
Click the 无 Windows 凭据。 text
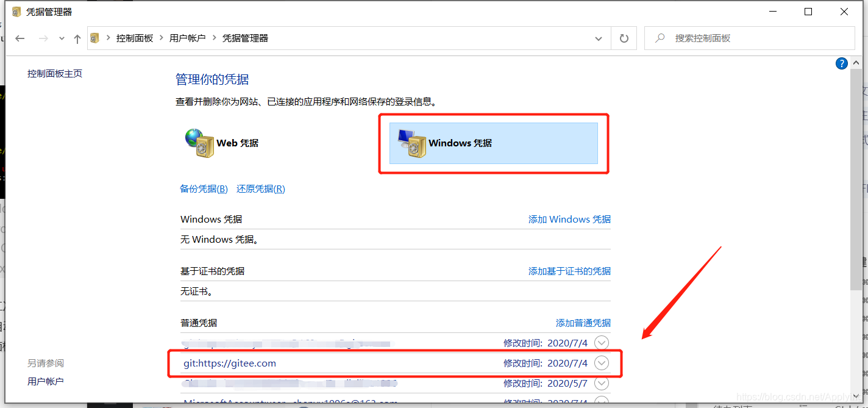pos(220,240)
